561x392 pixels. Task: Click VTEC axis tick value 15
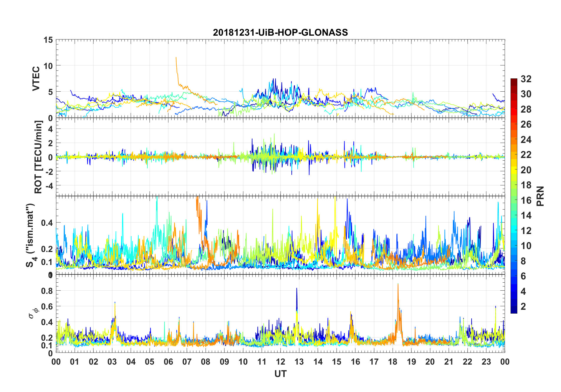[48, 40]
